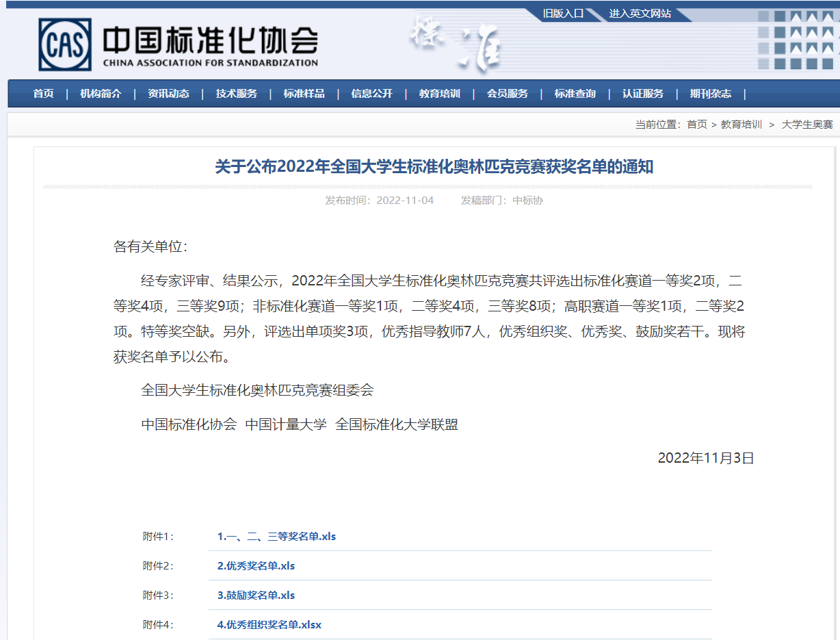Switch to the 进入英文网站 English site
The image size is (840, 640).
coord(640,14)
